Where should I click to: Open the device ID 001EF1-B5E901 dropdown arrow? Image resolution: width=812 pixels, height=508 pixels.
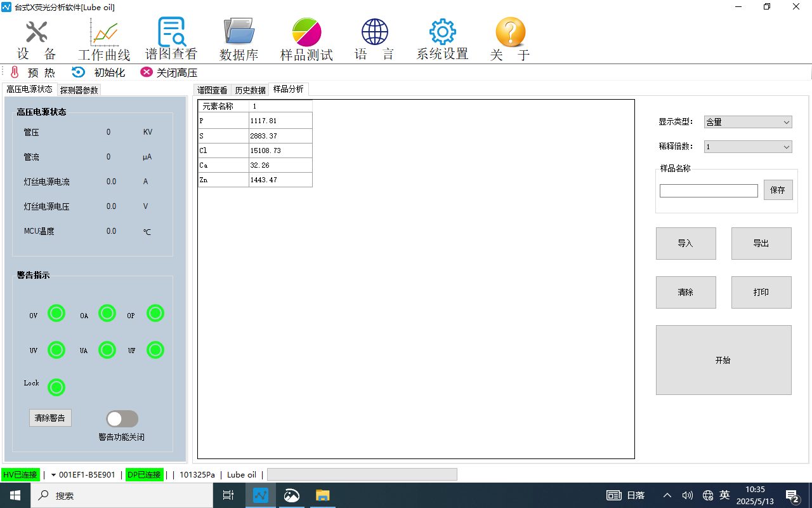54,475
